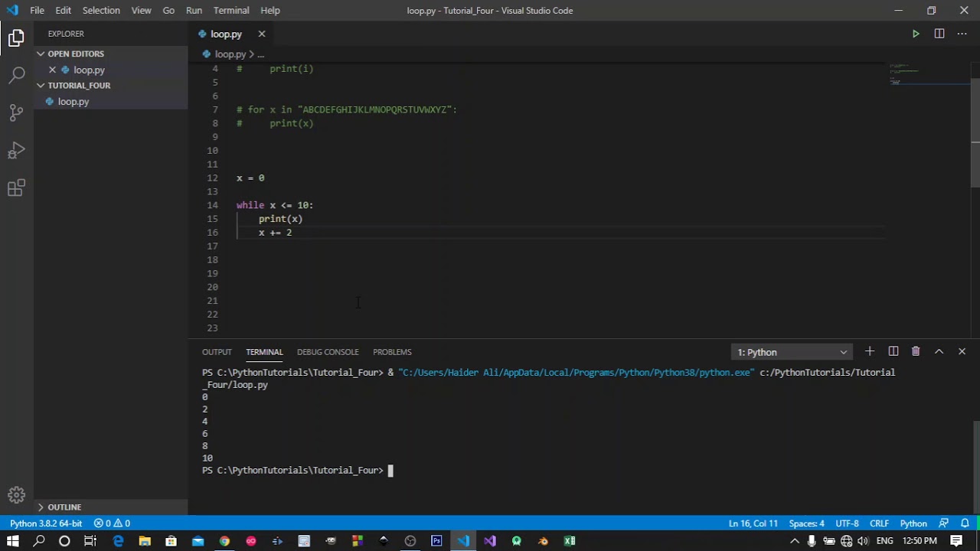Open Excel from the taskbar

click(570, 541)
